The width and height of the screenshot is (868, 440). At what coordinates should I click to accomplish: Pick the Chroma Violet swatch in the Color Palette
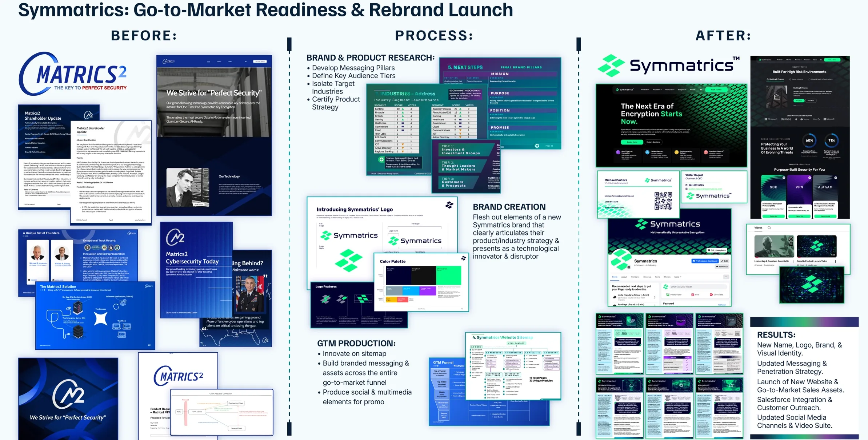point(428,291)
